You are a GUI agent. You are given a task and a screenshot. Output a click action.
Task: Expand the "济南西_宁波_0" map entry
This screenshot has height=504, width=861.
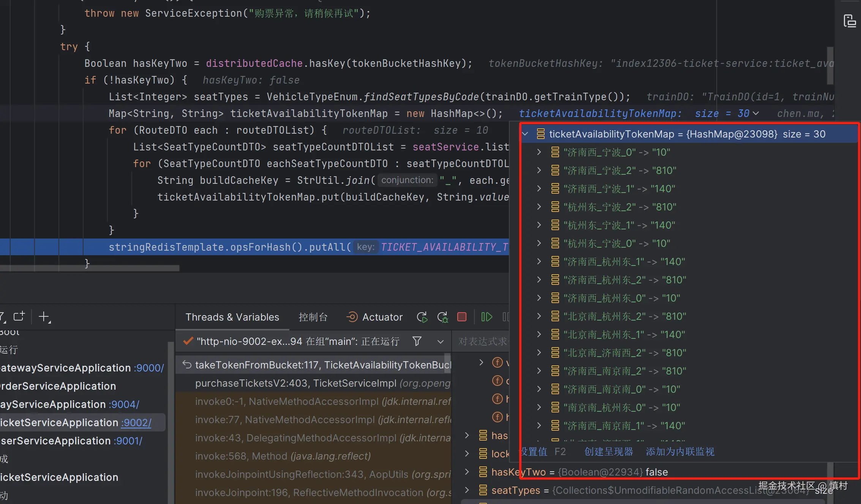click(x=539, y=152)
